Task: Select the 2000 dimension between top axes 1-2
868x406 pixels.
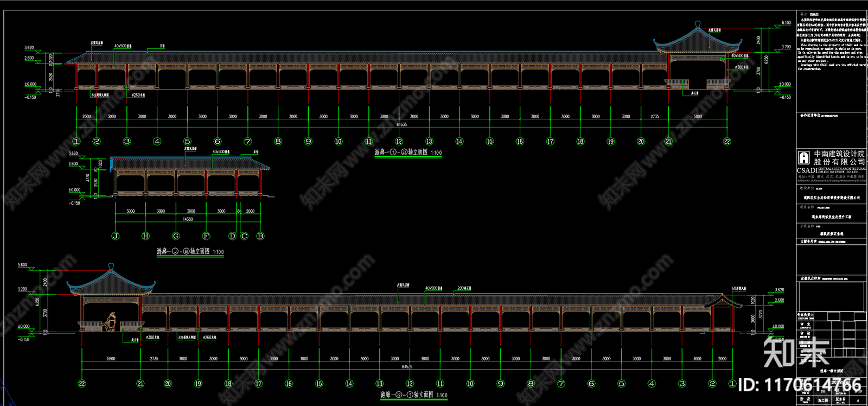Action: [86, 116]
